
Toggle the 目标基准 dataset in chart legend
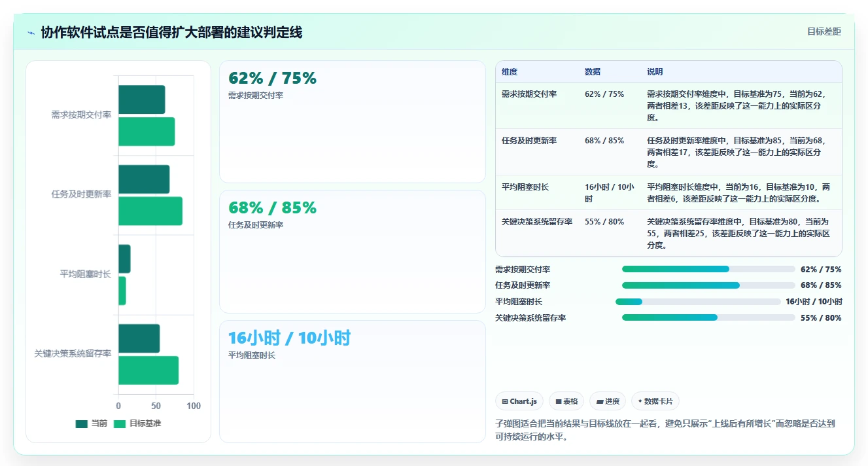(137, 423)
